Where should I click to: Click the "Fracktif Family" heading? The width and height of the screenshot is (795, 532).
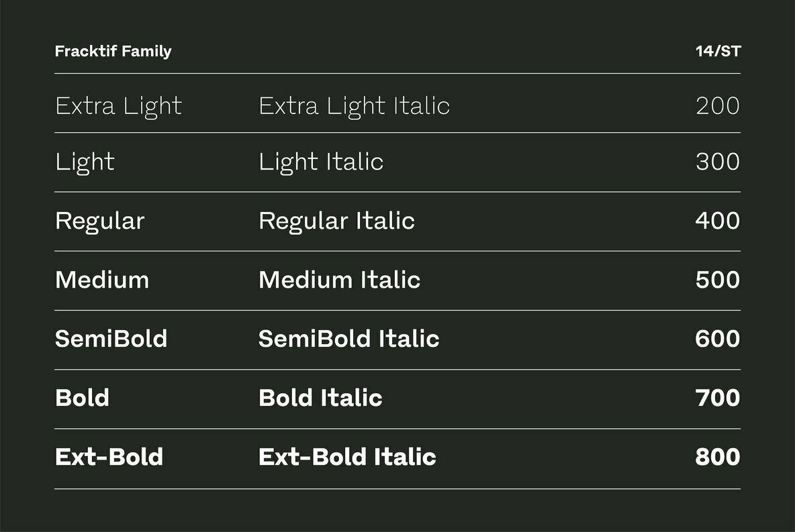point(113,52)
